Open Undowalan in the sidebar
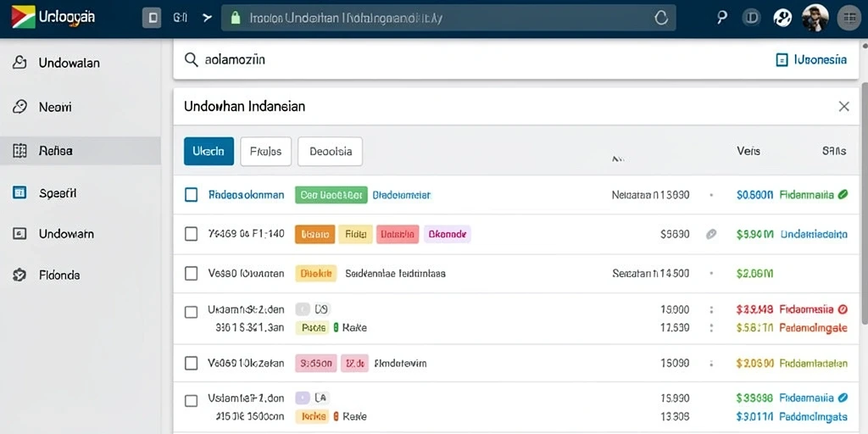 tap(81, 63)
